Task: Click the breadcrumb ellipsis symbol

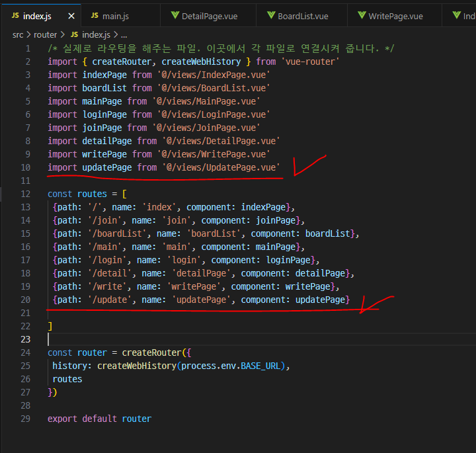Action: coord(124,36)
